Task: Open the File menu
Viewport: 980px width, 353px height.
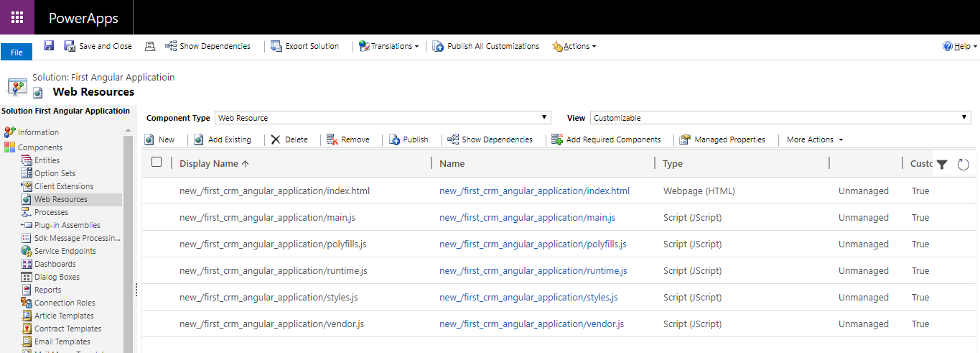Action: 17,52
